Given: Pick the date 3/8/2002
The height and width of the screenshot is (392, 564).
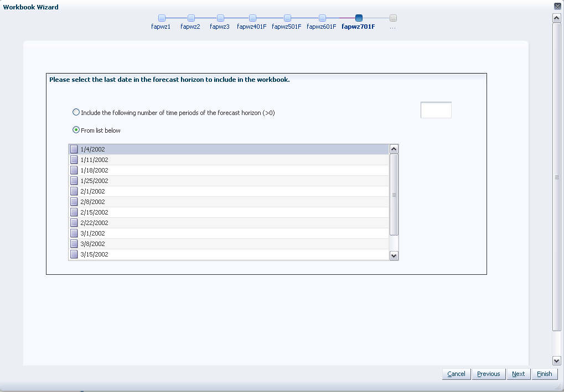Looking at the screenshot, I should coord(229,244).
